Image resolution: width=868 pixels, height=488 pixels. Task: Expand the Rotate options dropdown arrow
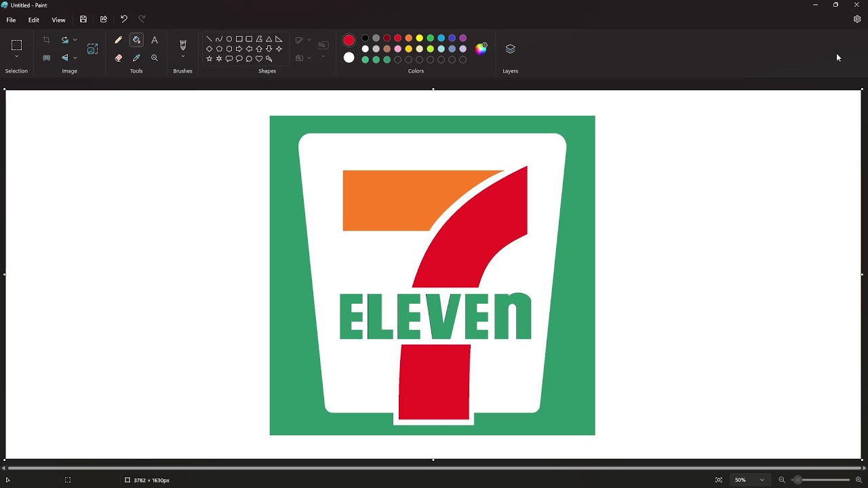(x=75, y=40)
